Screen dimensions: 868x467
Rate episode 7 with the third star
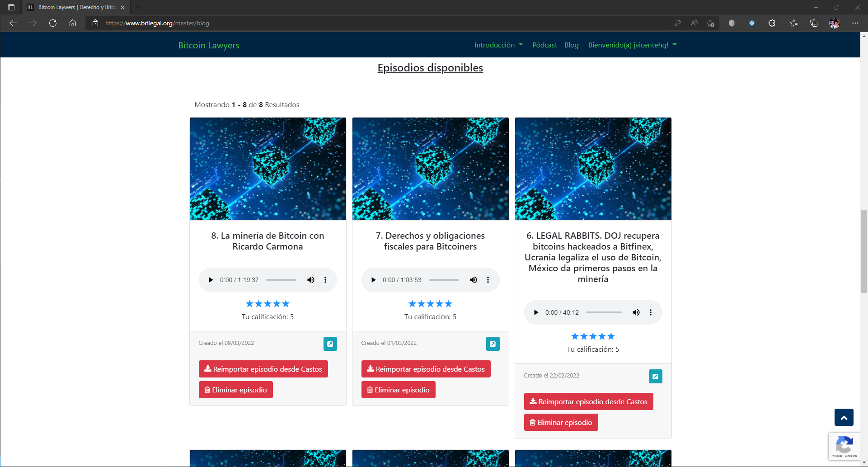[430, 304]
